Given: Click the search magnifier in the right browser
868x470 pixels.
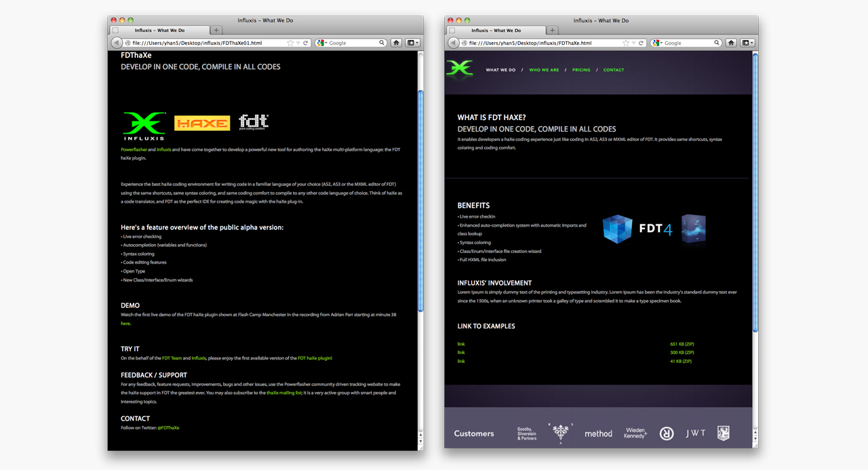Looking at the screenshot, I should pyautogui.click(x=717, y=43).
